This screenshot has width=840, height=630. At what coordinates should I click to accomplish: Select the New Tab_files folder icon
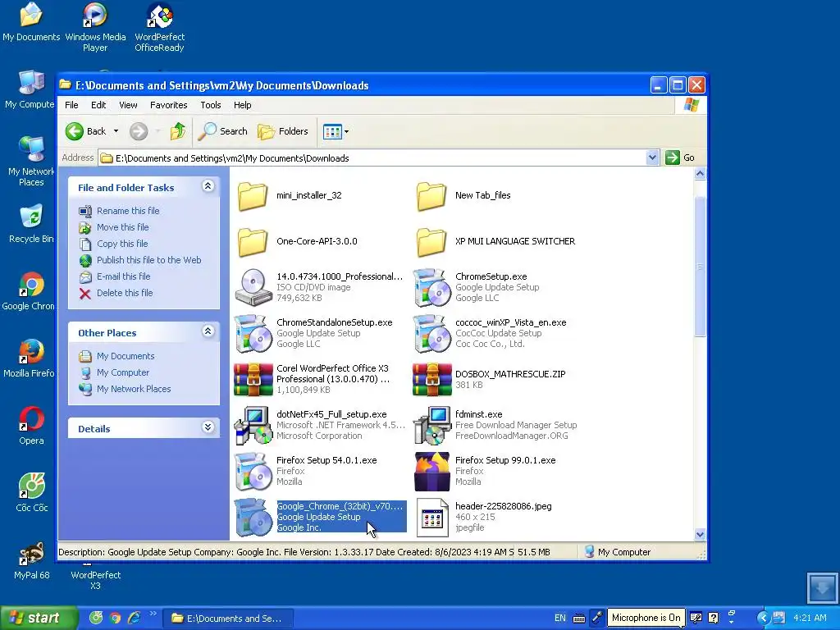click(431, 195)
